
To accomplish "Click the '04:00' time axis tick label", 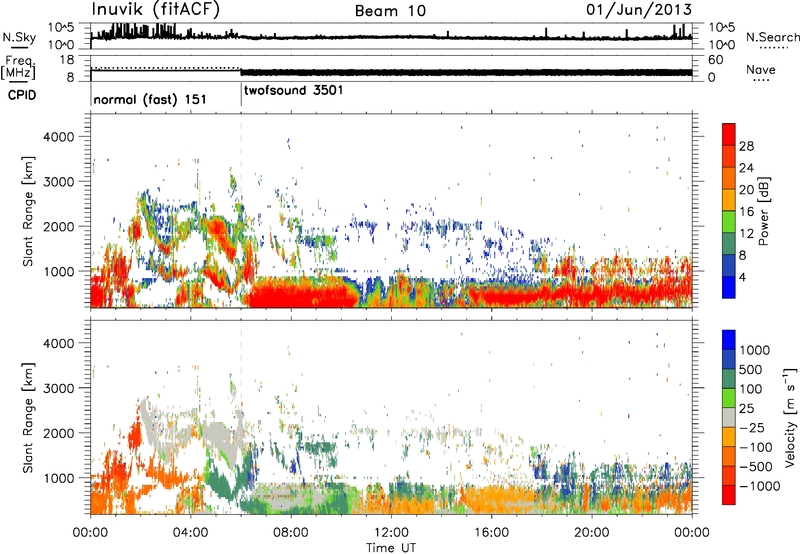I will (x=191, y=533).
